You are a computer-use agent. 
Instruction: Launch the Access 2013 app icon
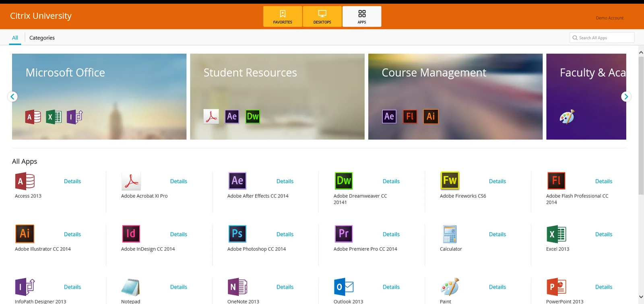tap(25, 181)
